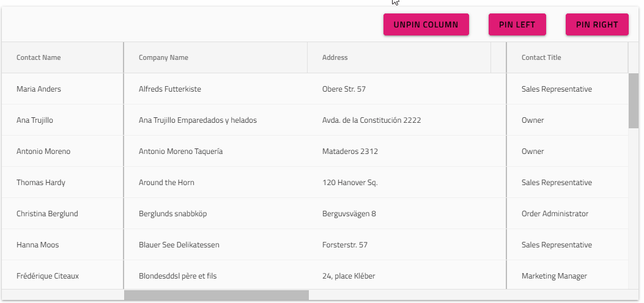This screenshot has height=303, width=644.
Task: Select the Maria Anders cell
Action: (39, 89)
